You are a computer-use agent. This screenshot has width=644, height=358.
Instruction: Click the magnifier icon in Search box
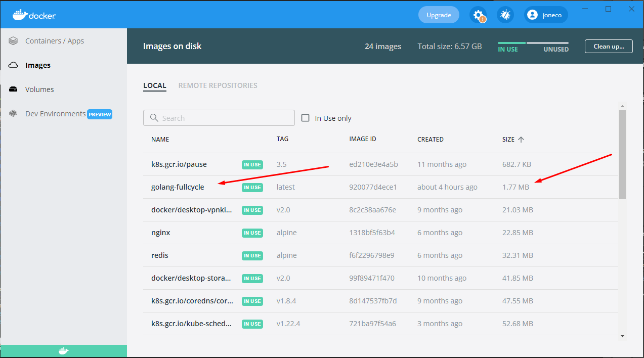click(x=154, y=118)
